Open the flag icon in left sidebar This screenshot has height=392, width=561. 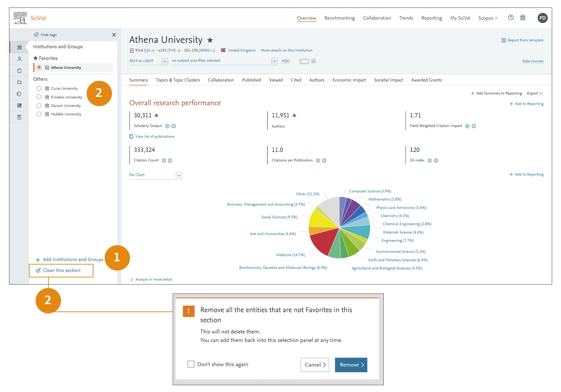tap(19, 82)
